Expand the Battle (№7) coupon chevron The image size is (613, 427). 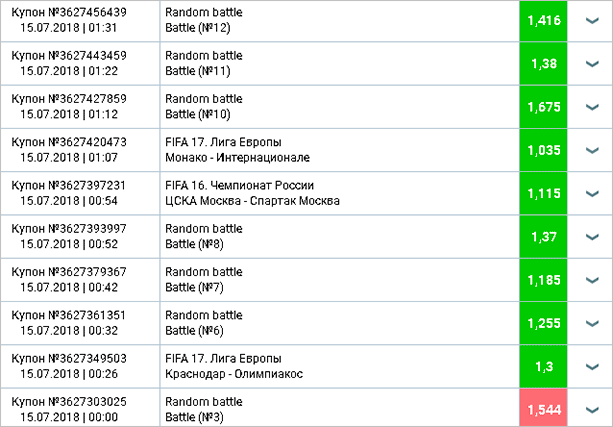point(591,279)
